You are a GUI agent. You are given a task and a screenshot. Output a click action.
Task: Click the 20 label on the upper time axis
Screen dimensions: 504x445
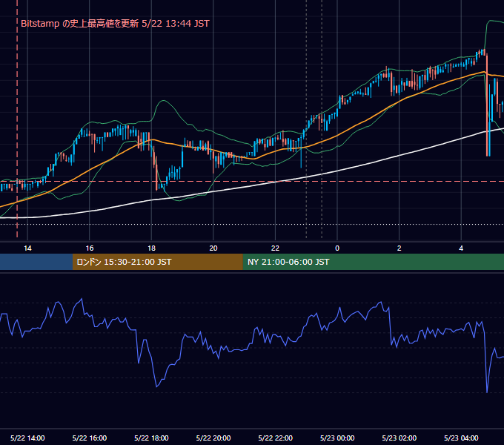tap(213, 248)
